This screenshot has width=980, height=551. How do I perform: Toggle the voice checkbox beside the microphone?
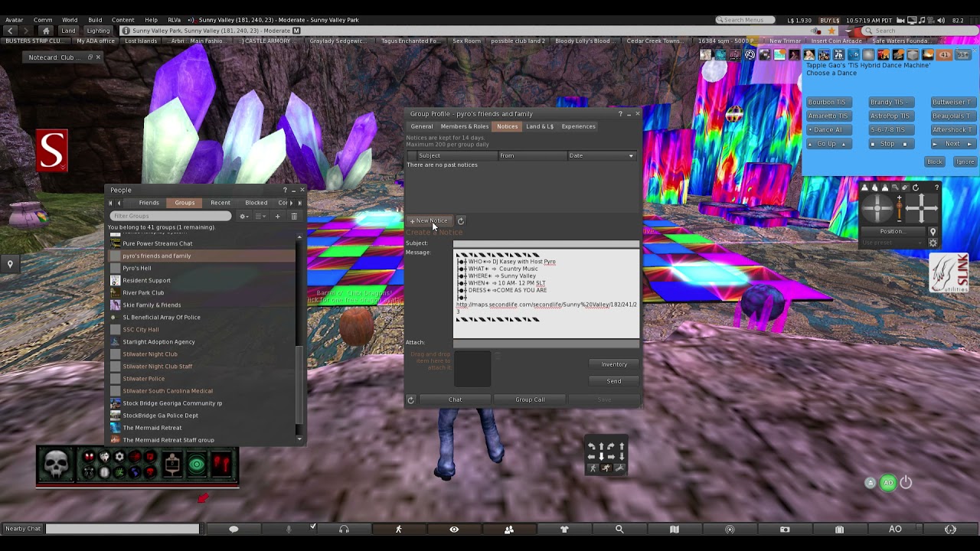pos(312,527)
